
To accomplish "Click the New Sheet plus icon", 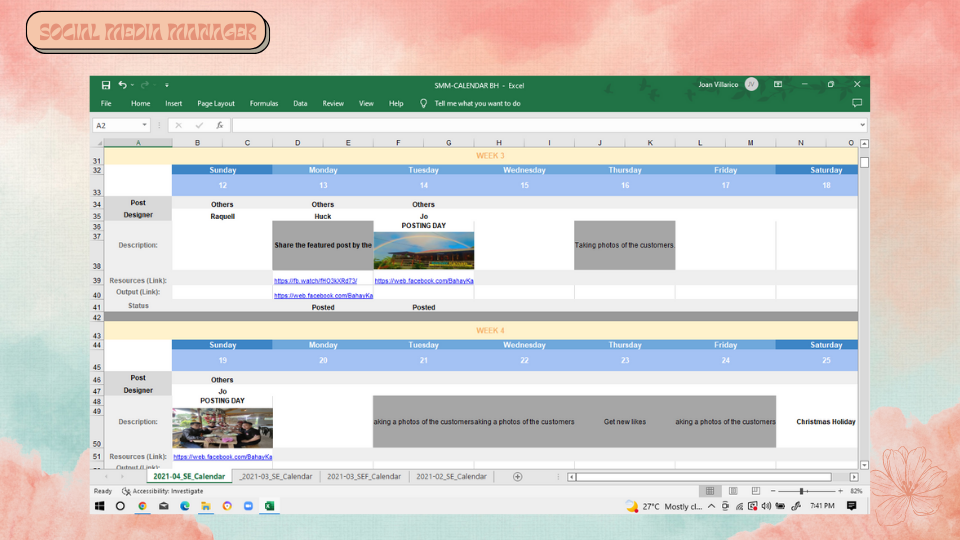I will tap(517, 476).
